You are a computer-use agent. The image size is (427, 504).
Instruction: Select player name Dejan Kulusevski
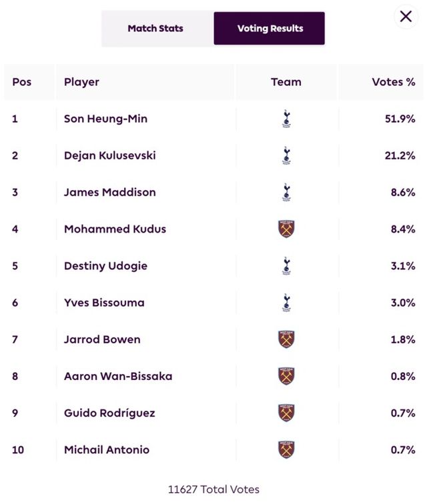click(x=109, y=156)
